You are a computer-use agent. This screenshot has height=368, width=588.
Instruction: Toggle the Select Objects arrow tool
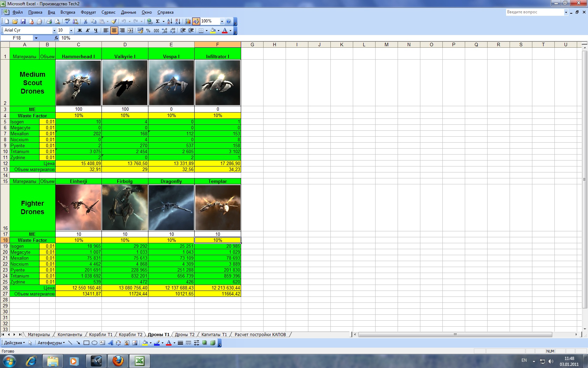[30, 343]
